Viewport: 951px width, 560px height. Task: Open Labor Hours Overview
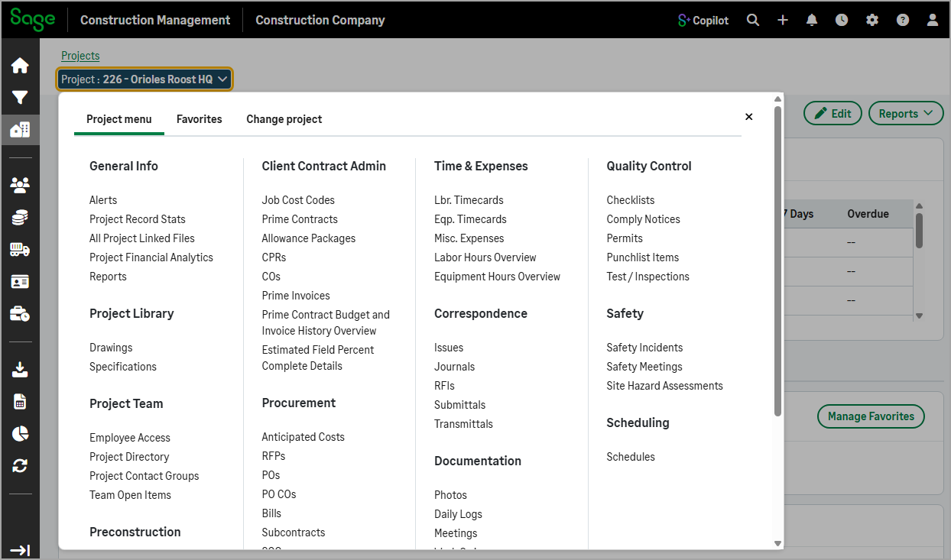[x=485, y=257]
